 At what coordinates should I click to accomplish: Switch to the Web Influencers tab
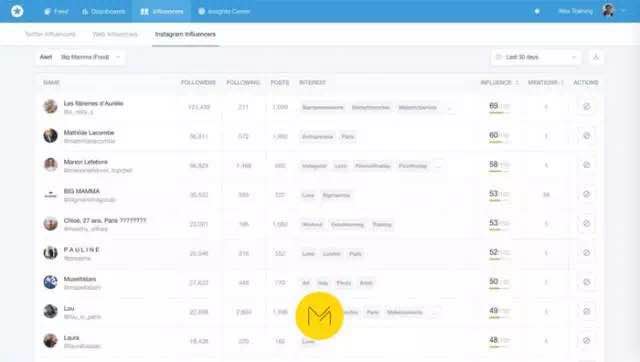tap(115, 34)
